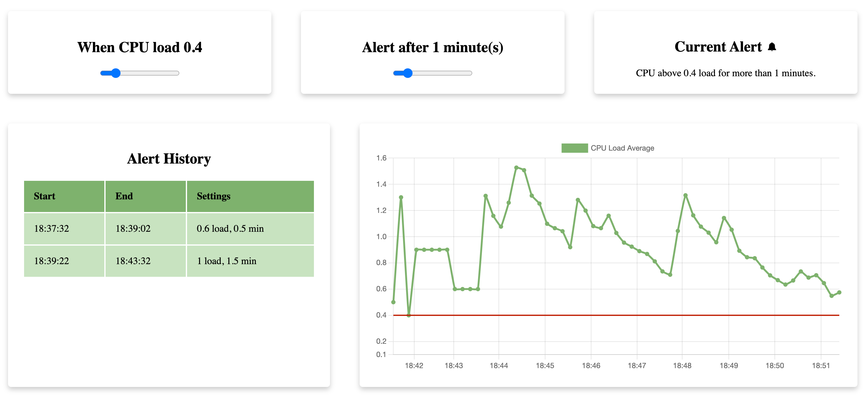Image resolution: width=868 pixels, height=403 pixels.
Task: Click the 'Alert after 1 minute(s)' heading
Action: pyautogui.click(x=433, y=47)
